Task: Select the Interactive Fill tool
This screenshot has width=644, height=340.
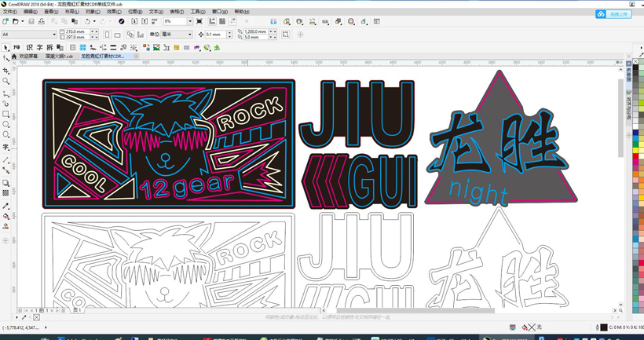Action: pyautogui.click(x=5, y=216)
